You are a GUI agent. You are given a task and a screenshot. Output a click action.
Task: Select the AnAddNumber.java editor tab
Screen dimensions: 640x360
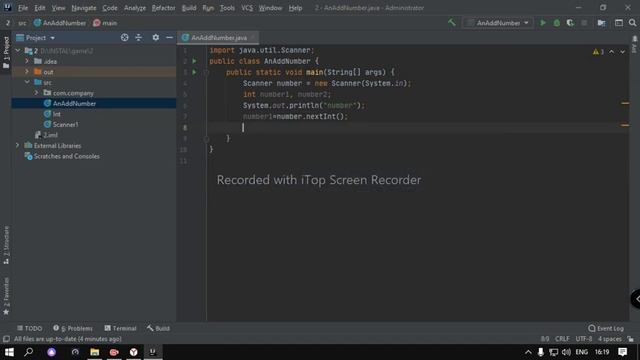pos(219,38)
